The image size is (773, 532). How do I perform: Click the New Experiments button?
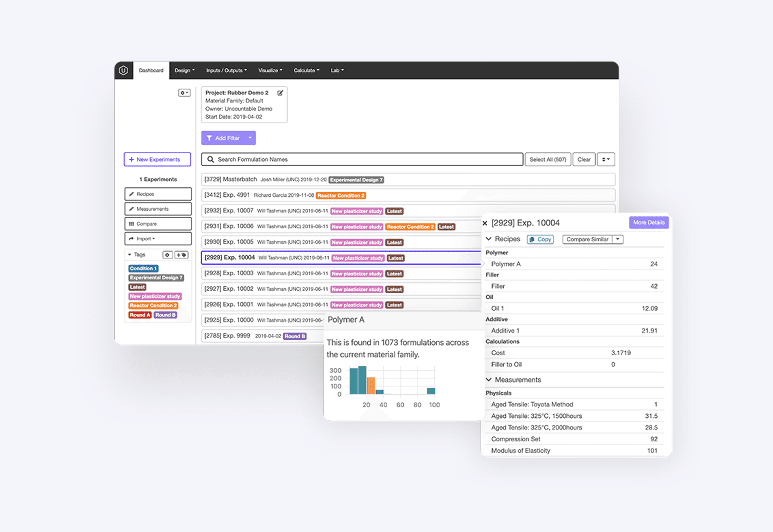(157, 159)
